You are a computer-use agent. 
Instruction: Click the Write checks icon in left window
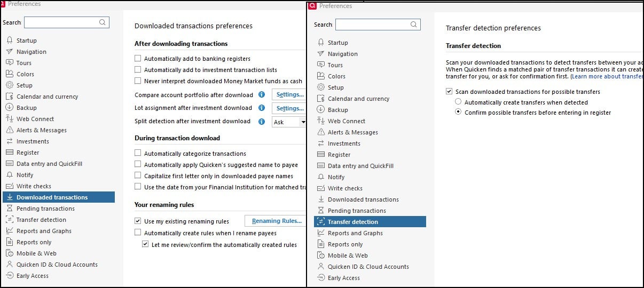pyautogui.click(x=10, y=186)
